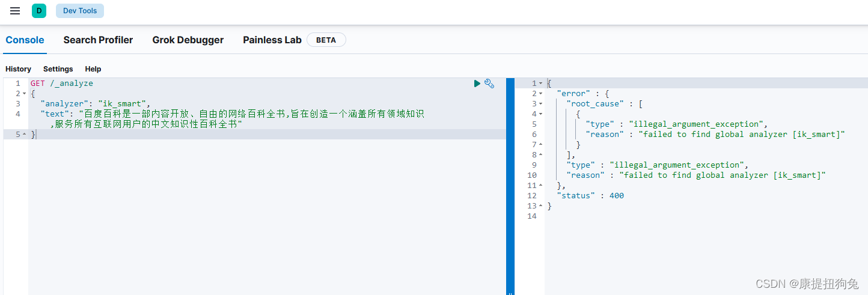Click the line 10 "reason" text
This screenshot has width=868, height=295.
(696, 175)
